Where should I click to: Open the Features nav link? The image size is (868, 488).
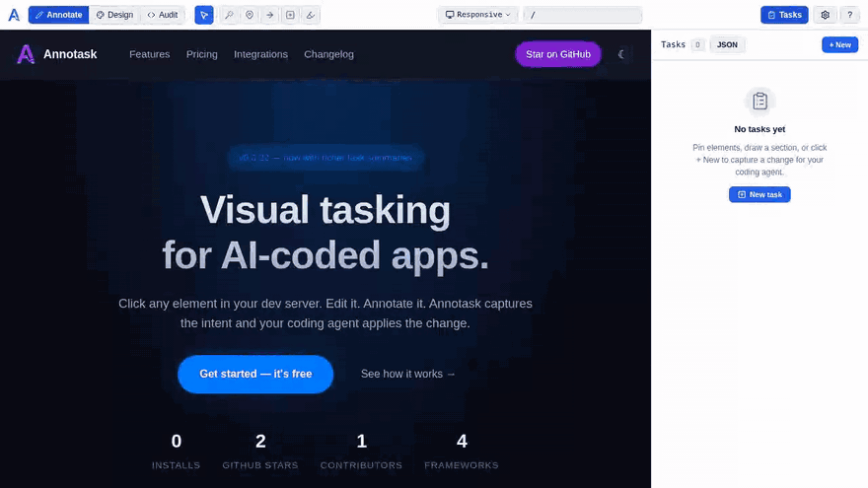pyautogui.click(x=150, y=54)
